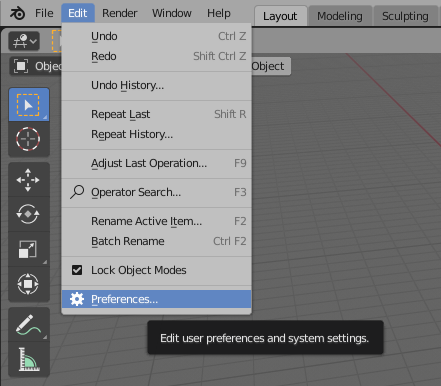
Task: Choose the Measure ruler tool
Action: click(x=29, y=359)
